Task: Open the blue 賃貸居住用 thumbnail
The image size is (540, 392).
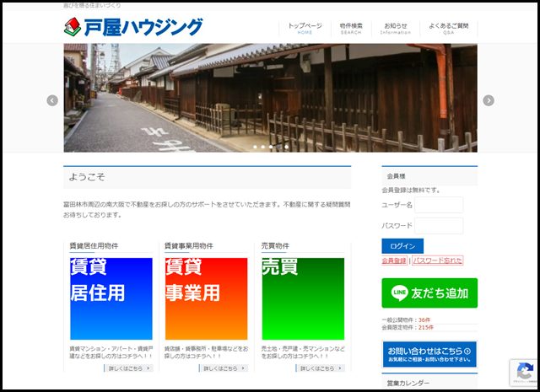Action: click(111, 299)
